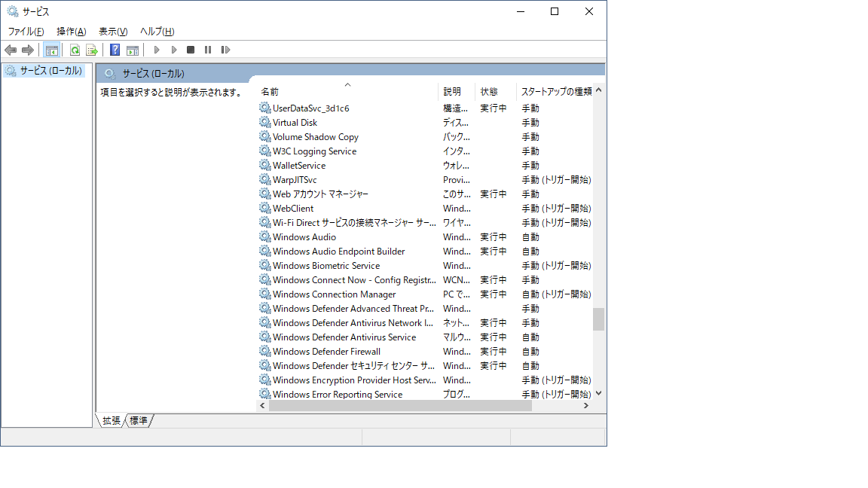This screenshot has height=488, width=868.
Task: Select the Wi-Fi Direct サービスの接続マネージャー service name
Action: coord(354,222)
